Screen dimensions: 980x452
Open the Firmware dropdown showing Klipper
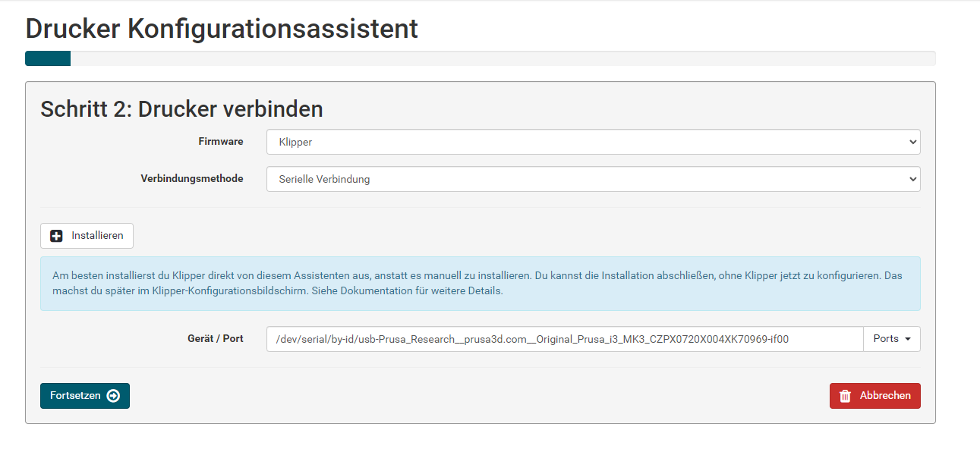(593, 142)
